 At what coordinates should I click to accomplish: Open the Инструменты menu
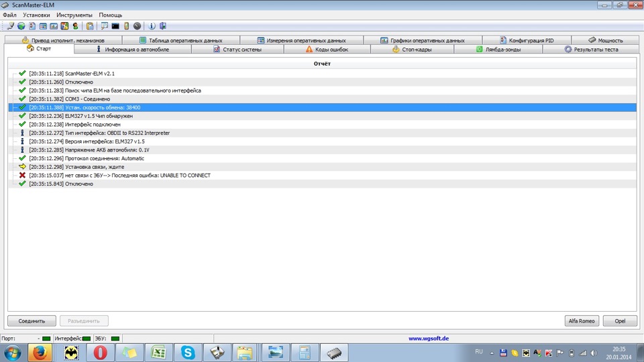[74, 15]
